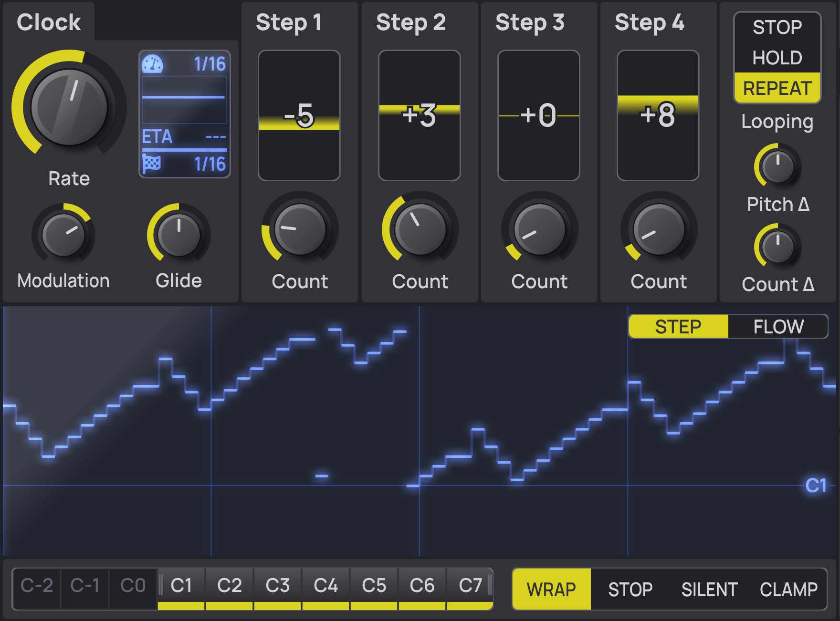840x621 pixels.
Task: Select HOLD looping mode
Action: (777, 58)
